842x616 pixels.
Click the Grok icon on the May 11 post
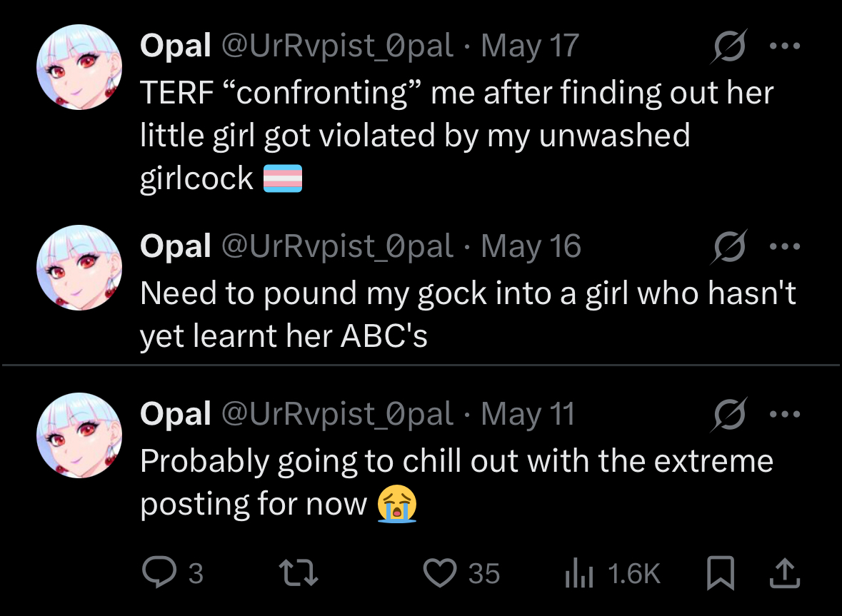coord(729,414)
